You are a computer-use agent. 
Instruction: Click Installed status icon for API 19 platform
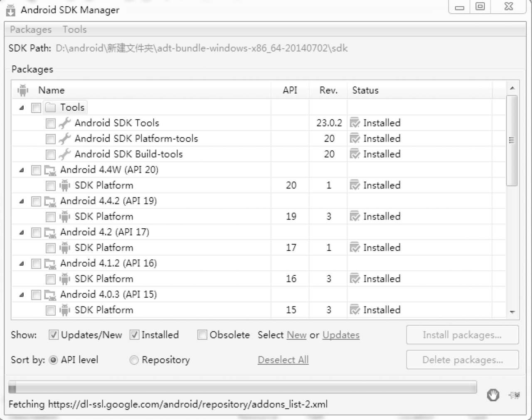[x=355, y=217]
